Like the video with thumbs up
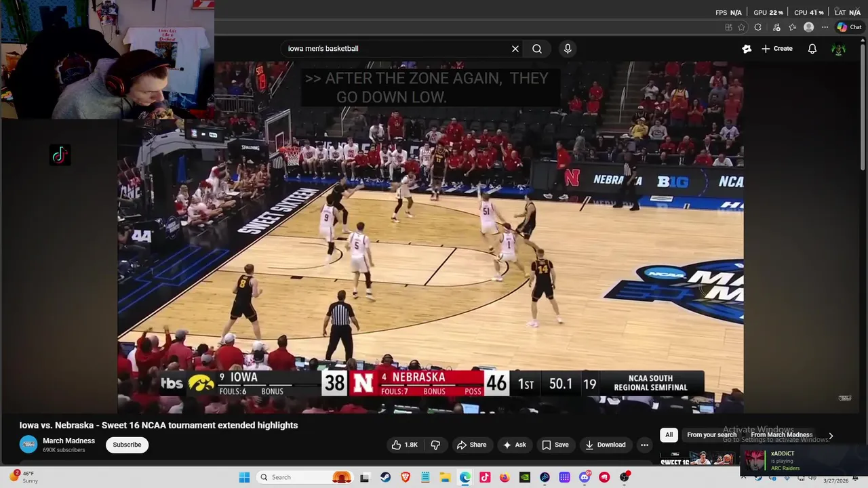The height and width of the screenshot is (488, 868). click(405, 445)
